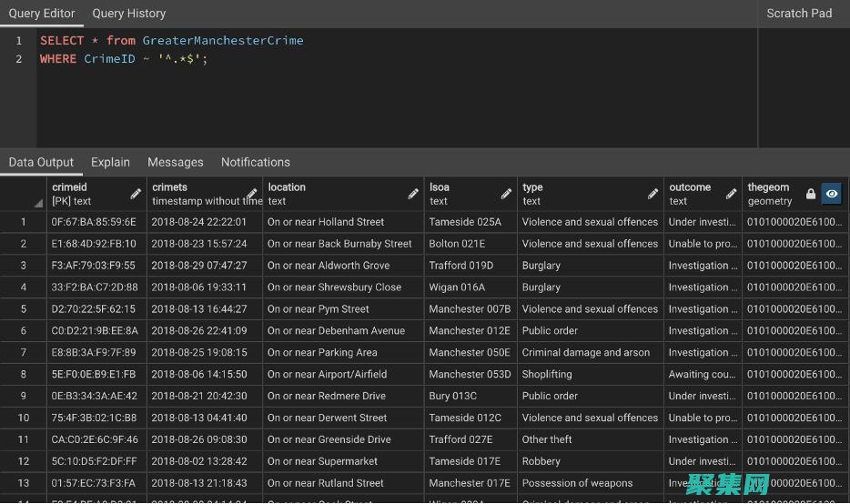Open geometry viewer with the eye icon
This screenshot has width=850, height=504.
(x=832, y=194)
